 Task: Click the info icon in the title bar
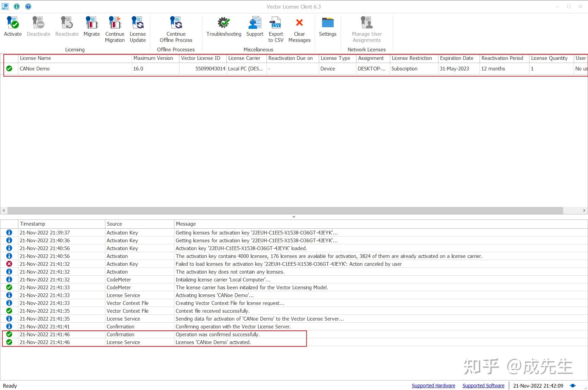point(17,6)
